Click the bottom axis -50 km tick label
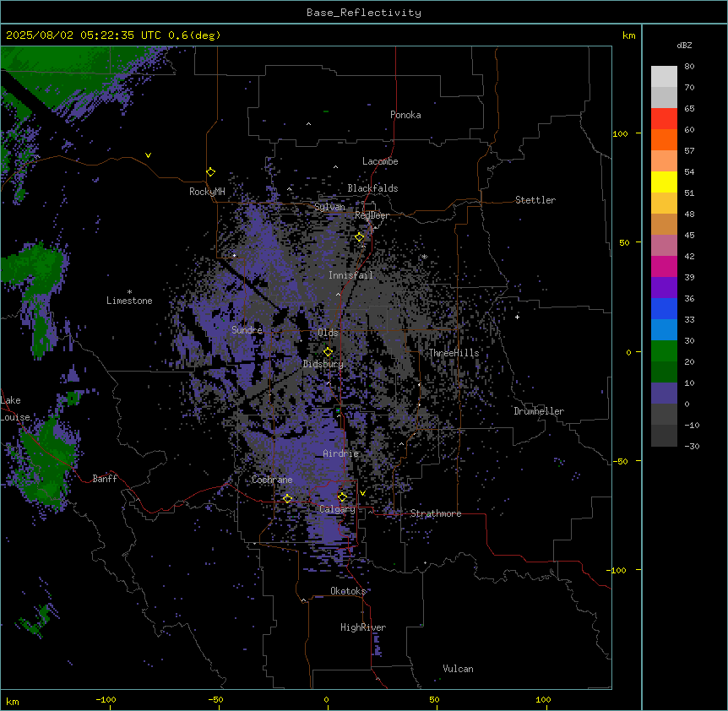The width and height of the screenshot is (728, 711). (x=215, y=699)
